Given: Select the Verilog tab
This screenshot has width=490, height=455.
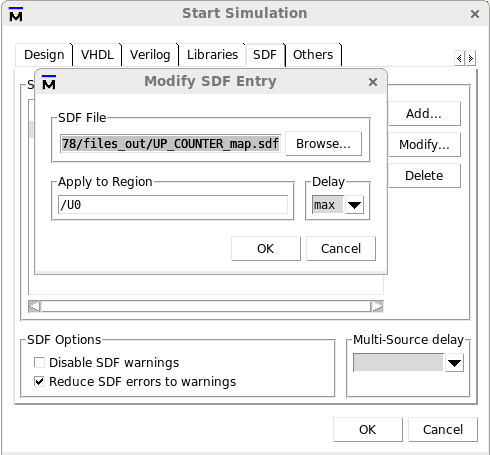Looking at the screenshot, I should point(150,55).
